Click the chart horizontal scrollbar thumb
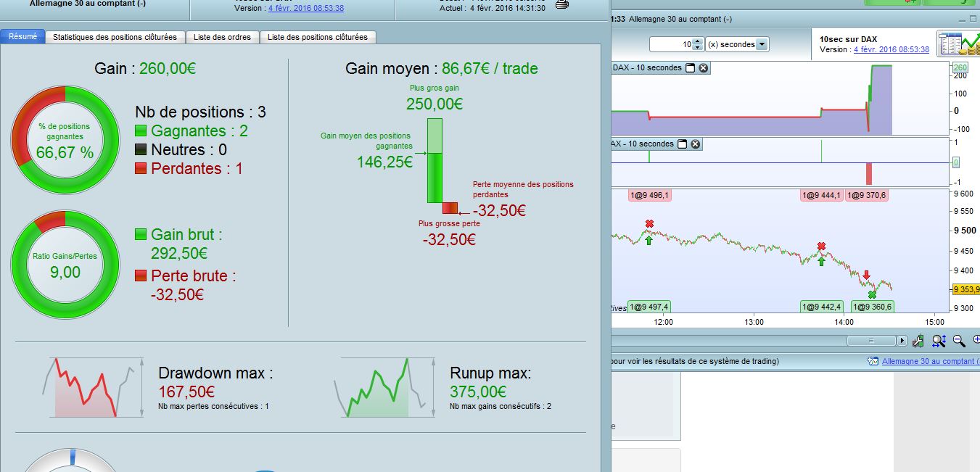Viewport: 980px width, 472px height. [870, 340]
